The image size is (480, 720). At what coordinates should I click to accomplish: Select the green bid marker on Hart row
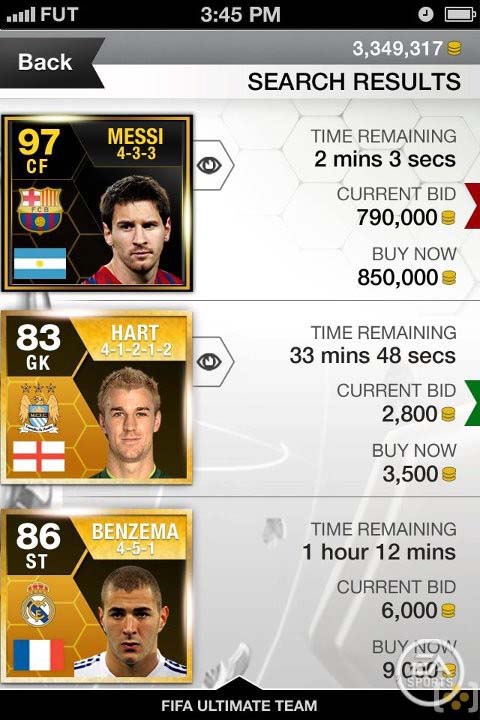473,403
